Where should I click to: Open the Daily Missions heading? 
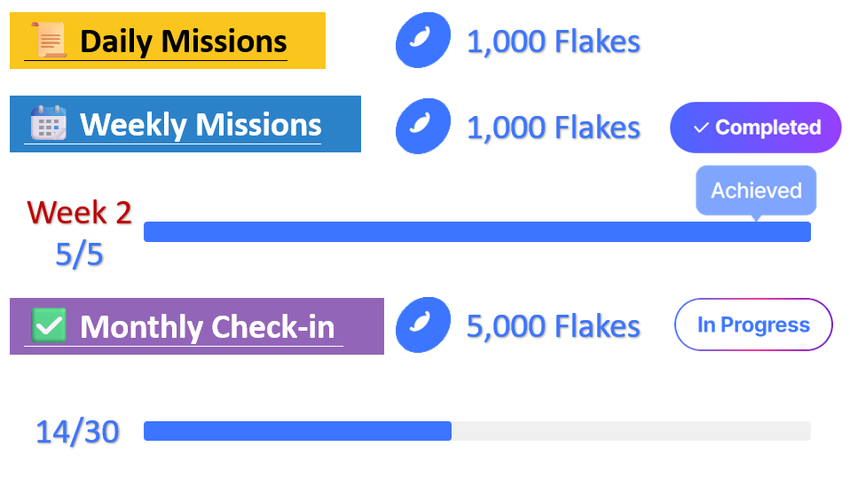183,42
